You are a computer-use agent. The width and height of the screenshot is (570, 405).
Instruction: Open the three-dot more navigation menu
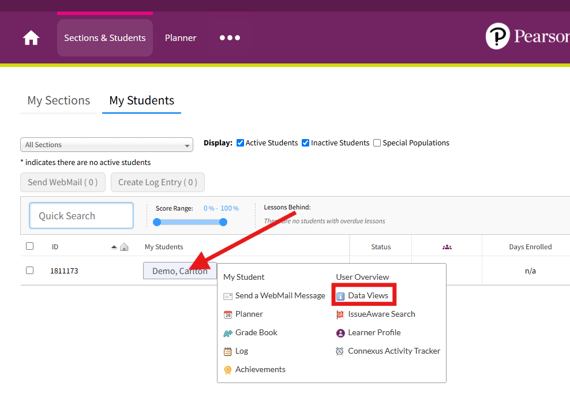click(x=230, y=38)
